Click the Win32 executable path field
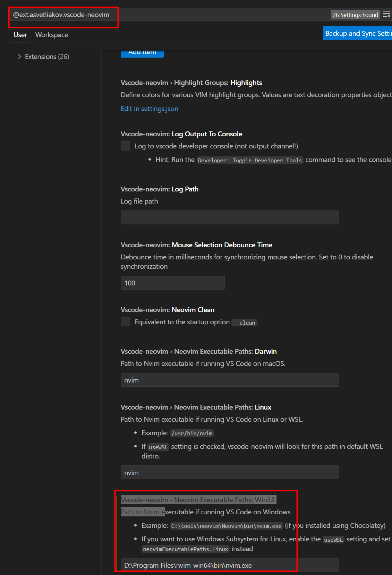The image size is (392, 575). click(230, 565)
